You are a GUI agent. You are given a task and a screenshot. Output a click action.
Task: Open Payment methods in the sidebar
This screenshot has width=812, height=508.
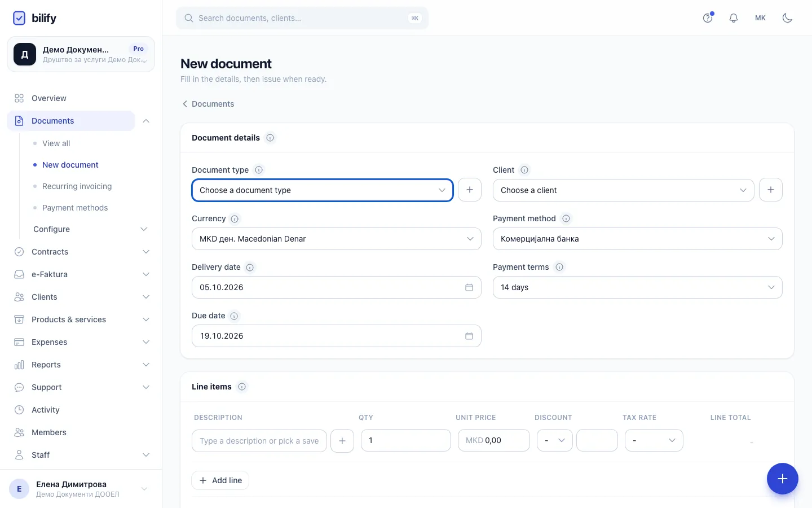tap(75, 208)
